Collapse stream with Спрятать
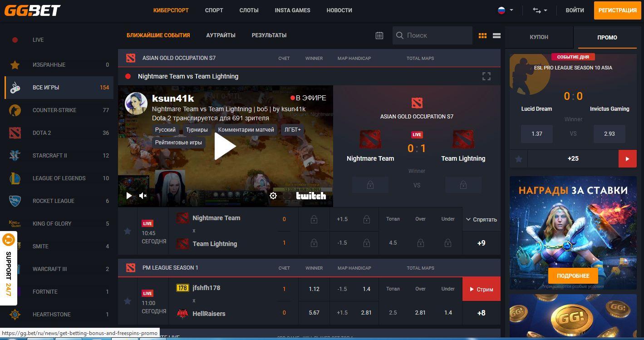Image resolution: width=644 pixels, height=340 pixels. (481, 219)
